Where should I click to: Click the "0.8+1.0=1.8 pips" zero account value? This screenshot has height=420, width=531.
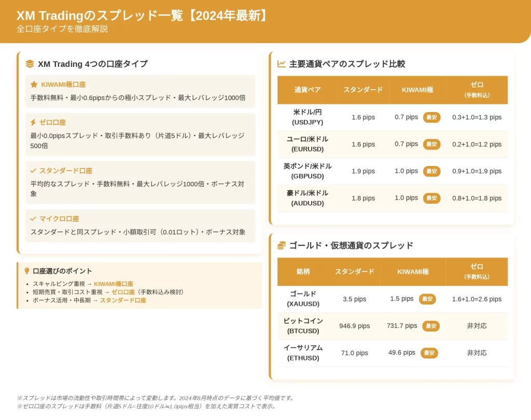click(x=477, y=198)
